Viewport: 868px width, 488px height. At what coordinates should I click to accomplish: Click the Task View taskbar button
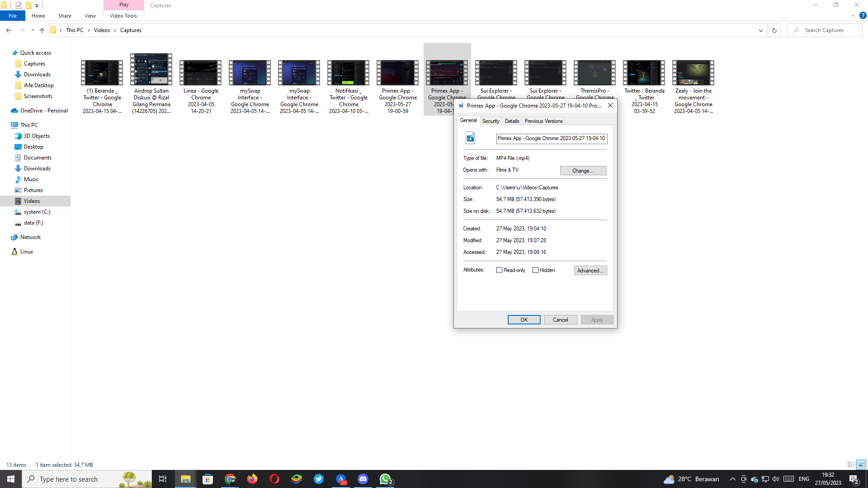(x=163, y=479)
